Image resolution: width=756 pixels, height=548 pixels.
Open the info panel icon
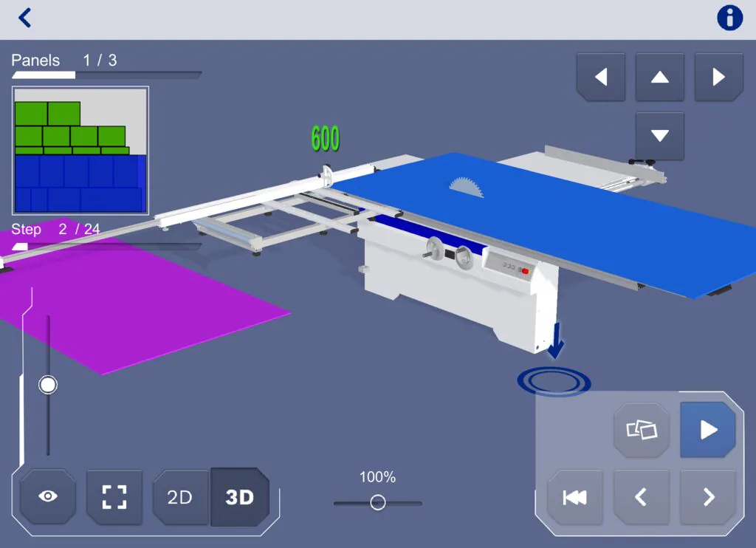pyautogui.click(x=729, y=18)
